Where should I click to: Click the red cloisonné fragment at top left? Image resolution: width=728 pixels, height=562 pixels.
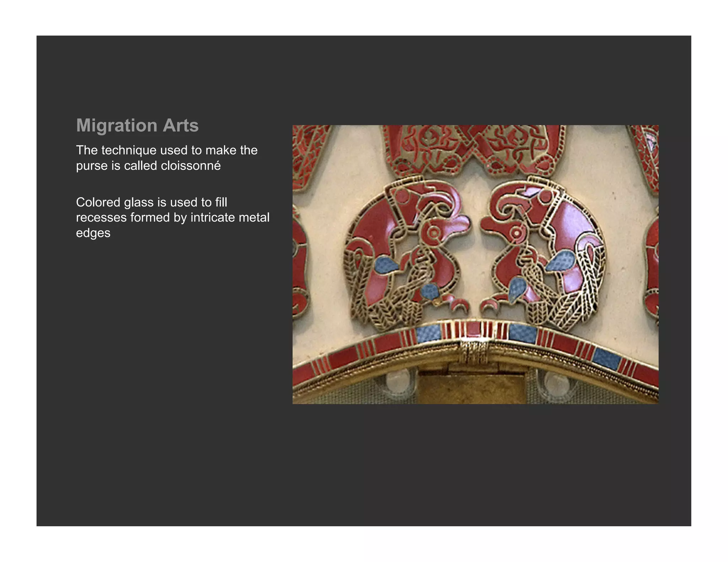tap(309, 153)
